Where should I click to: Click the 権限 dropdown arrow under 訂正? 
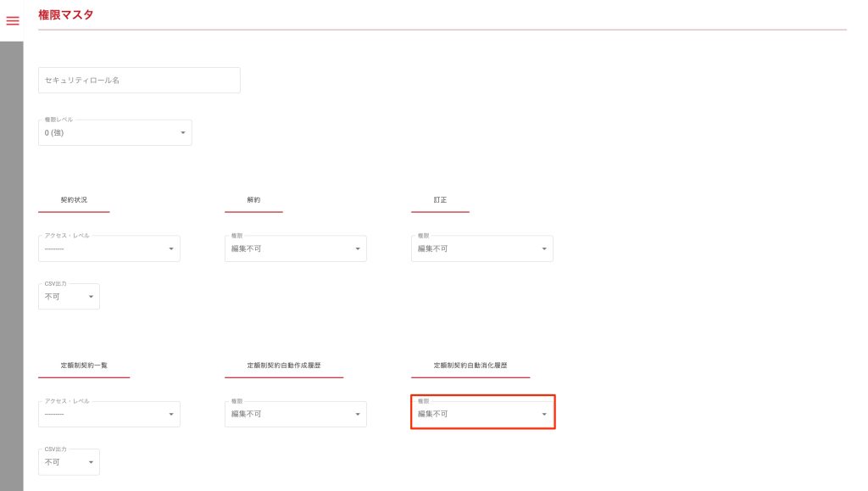coord(544,249)
